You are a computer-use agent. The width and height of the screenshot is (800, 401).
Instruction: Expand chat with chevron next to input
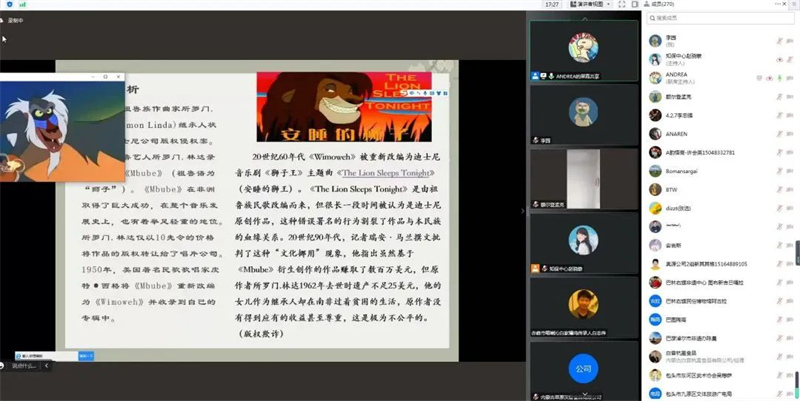[x=46, y=366]
